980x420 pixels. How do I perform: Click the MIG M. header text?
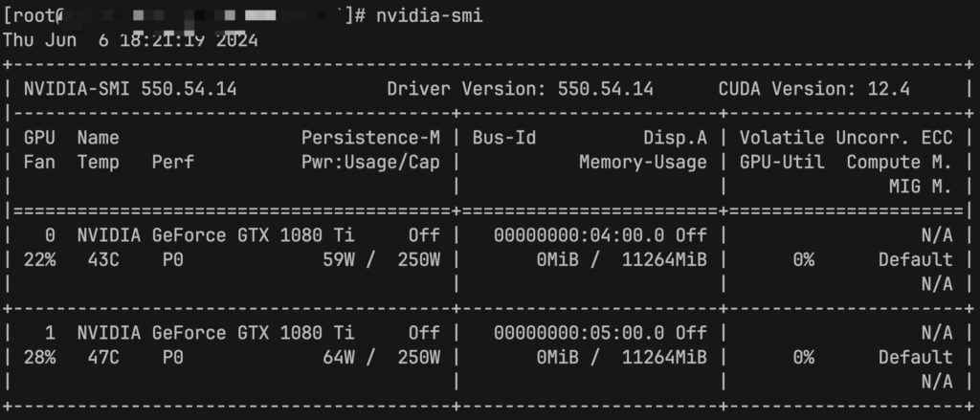tap(921, 187)
